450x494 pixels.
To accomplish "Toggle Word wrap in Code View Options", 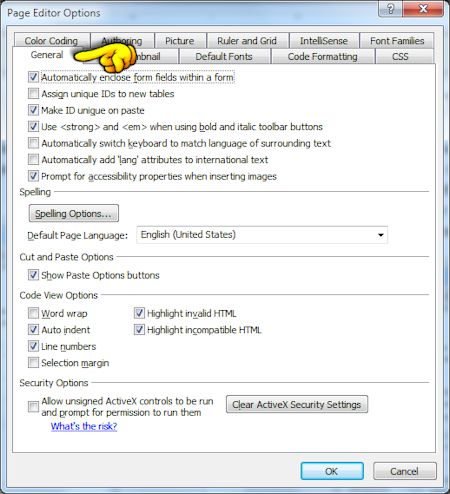I will point(33,313).
